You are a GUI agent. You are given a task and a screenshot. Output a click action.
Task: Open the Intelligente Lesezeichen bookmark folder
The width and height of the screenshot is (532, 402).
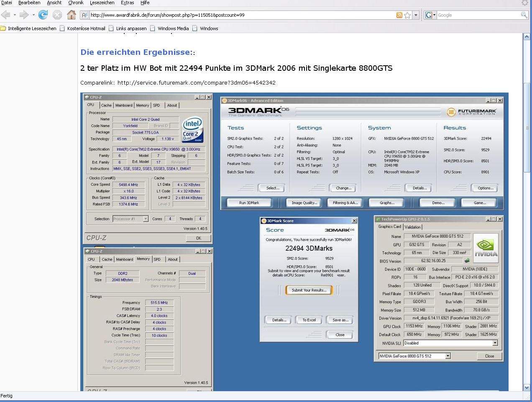click(x=28, y=28)
